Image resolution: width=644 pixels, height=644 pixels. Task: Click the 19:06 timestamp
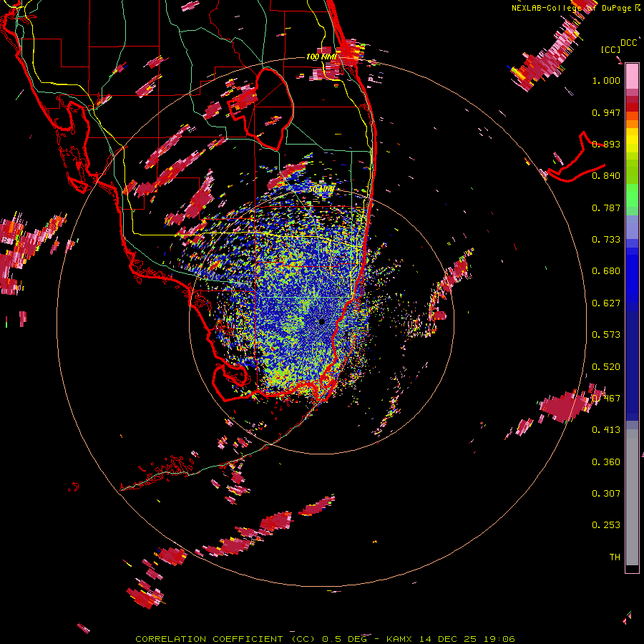click(x=499, y=639)
